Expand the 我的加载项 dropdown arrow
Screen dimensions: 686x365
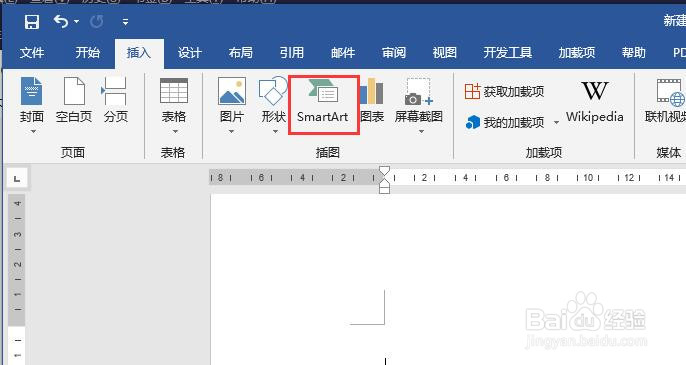point(556,122)
